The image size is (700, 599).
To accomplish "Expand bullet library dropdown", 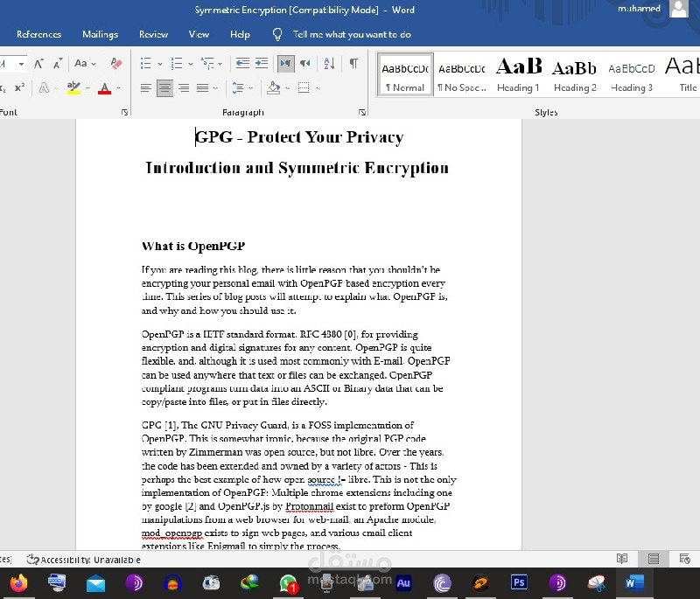I will [x=160, y=64].
